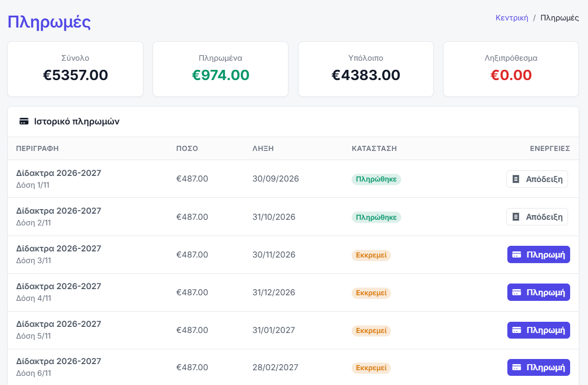Pay the installment due 31/12/2026
The width and height of the screenshot is (588, 385).
coord(538,293)
